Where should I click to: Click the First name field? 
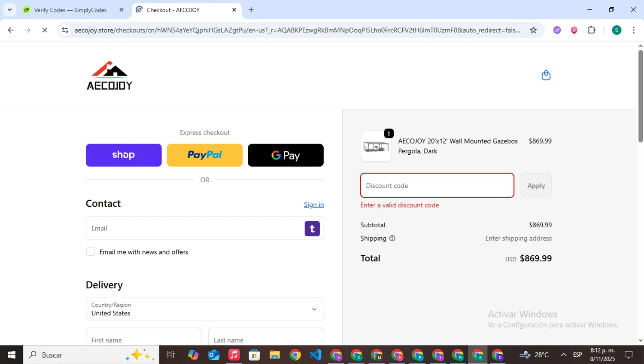143,336
